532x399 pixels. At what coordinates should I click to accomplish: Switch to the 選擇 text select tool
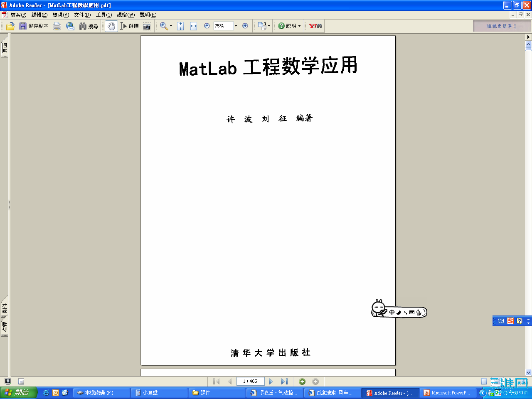coord(129,26)
